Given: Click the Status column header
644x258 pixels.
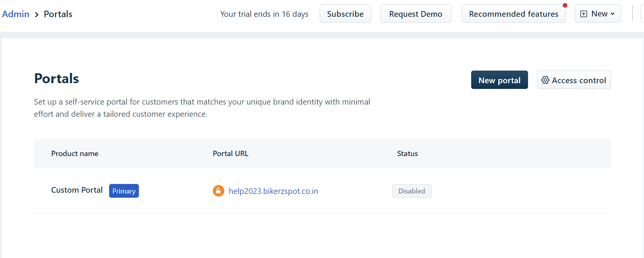Looking at the screenshot, I should [x=407, y=153].
